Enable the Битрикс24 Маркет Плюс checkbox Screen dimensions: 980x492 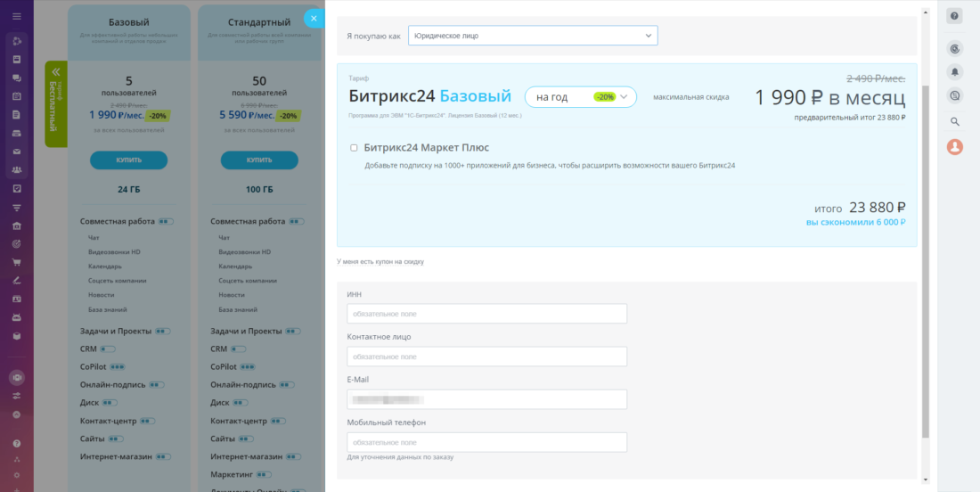[x=354, y=148]
